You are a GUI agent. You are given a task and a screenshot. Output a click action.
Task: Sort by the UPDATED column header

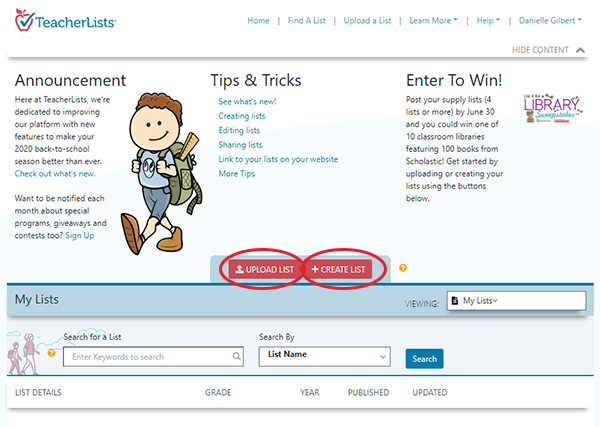429,393
